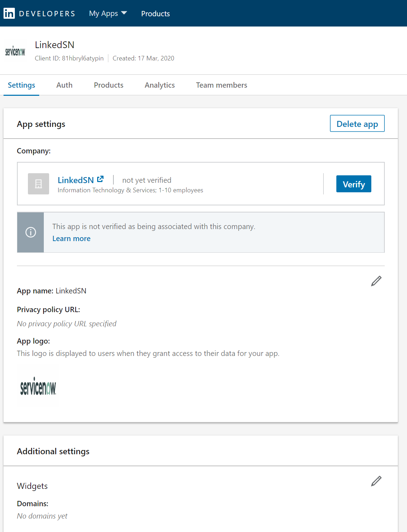Select Products in the top navigation bar
The height and width of the screenshot is (532, 407).
(155, 13)
